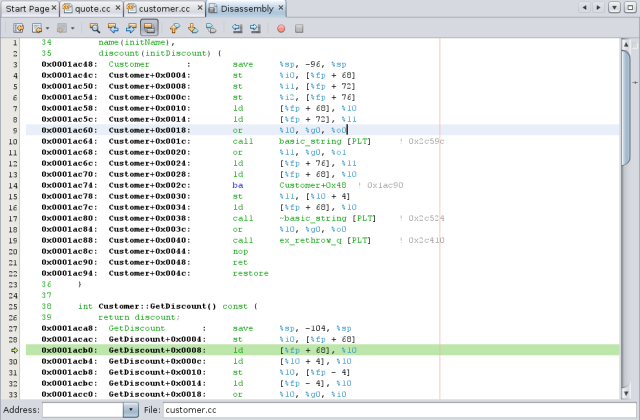Close the Start Page tab
This screenshot has width=640, height=420.
pos(54,8)
